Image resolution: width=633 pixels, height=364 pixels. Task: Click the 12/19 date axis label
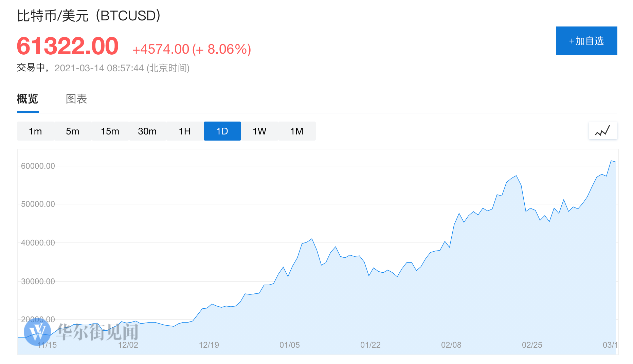tap(209, 345)
